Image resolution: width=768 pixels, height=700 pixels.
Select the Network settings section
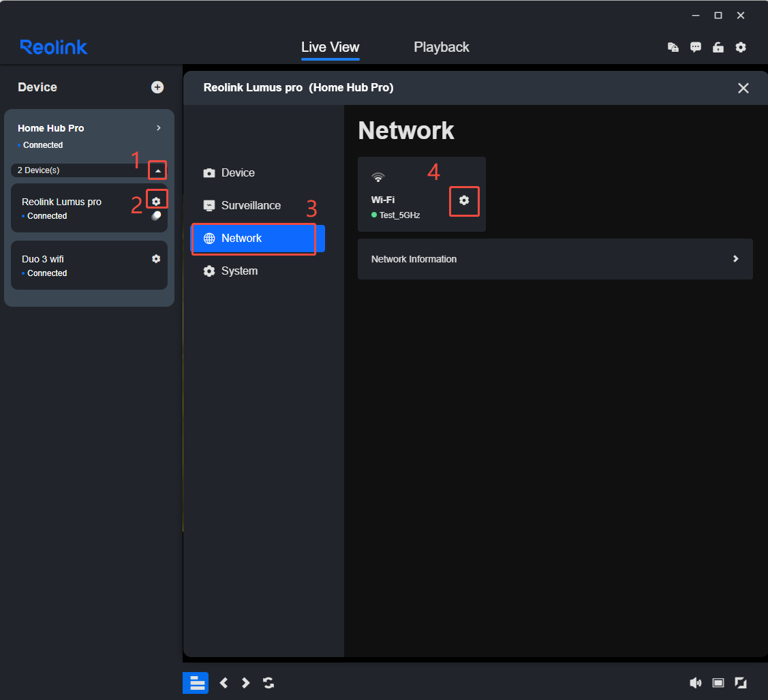coord(258,238)
